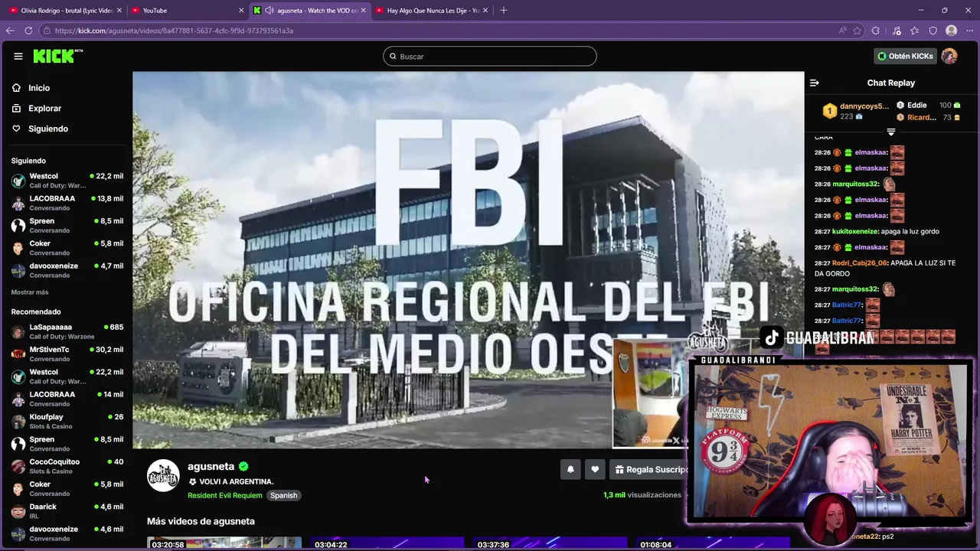Click the Obtén KICKs button
The image size is (980, 551).
pos(905,56)
